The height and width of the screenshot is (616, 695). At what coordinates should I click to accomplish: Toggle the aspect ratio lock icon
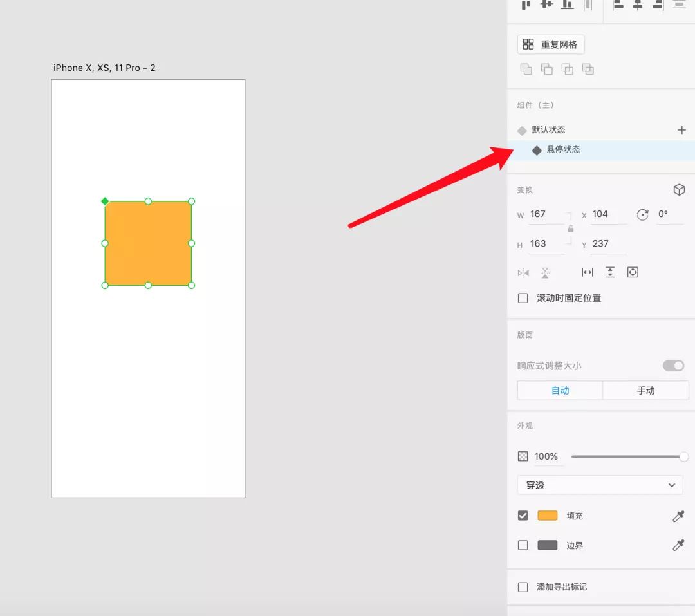tap(570, 229)
